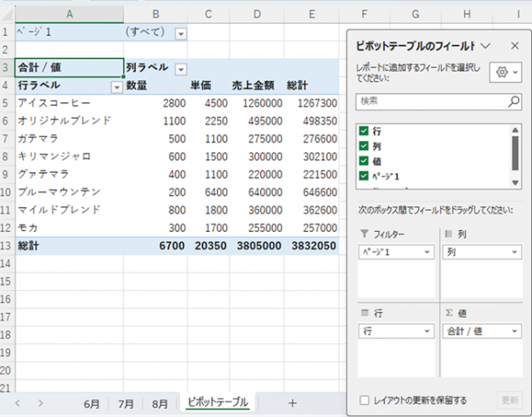
Task: Open the 行ラベル filter button
Action: click(116, 86)
